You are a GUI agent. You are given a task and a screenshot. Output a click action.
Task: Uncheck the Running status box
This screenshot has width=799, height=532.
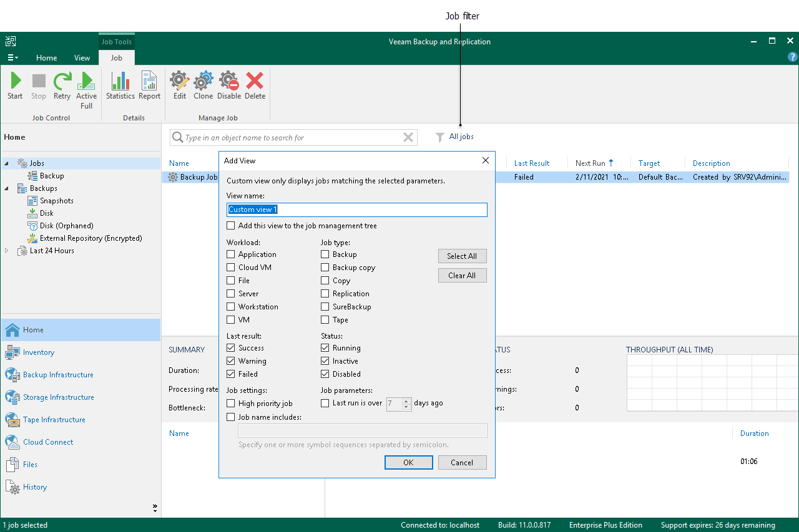point(325,348)
